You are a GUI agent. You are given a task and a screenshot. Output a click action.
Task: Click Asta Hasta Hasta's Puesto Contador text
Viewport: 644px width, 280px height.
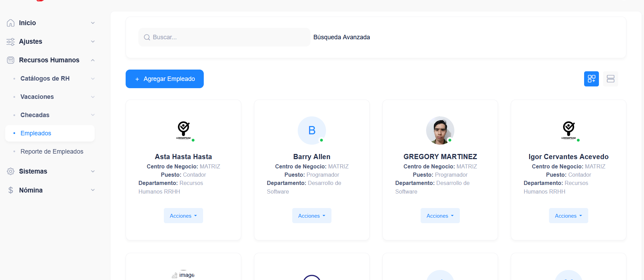tap(183, 175)
